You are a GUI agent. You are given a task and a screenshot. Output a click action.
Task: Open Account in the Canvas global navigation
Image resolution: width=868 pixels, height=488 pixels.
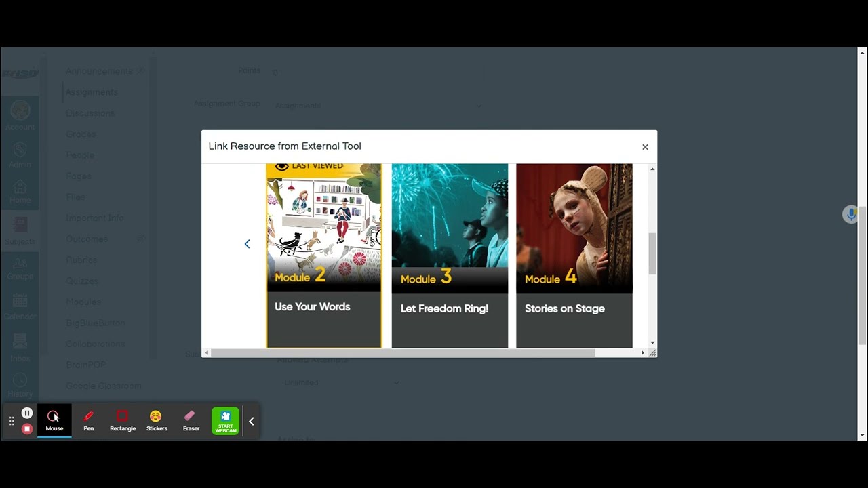tap(20, 115)
